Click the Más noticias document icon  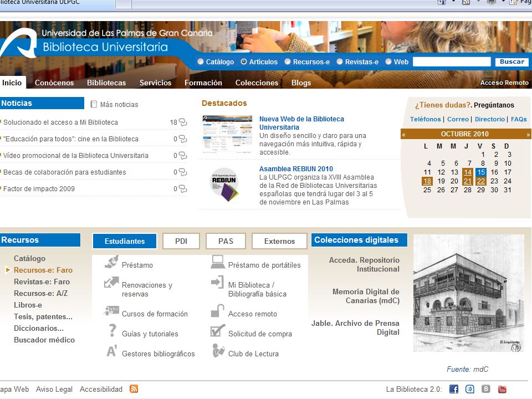pyautogui.click(x=94, y=104)
